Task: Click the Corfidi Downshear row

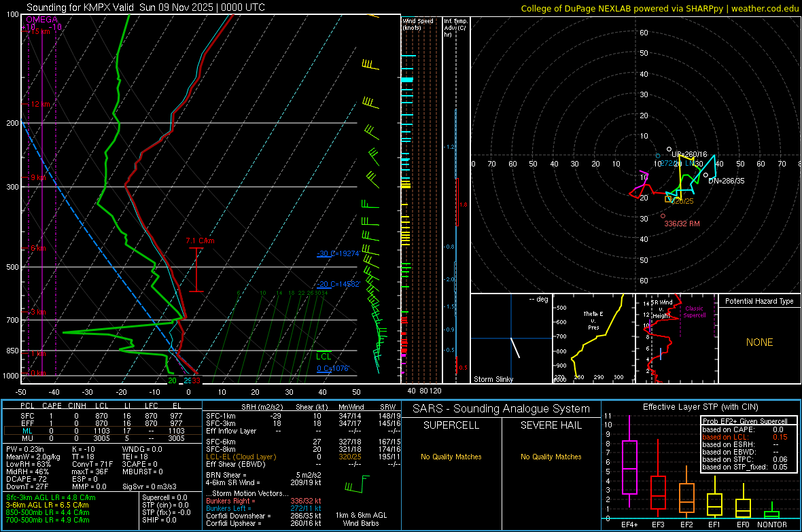Action: coord(264,516)
